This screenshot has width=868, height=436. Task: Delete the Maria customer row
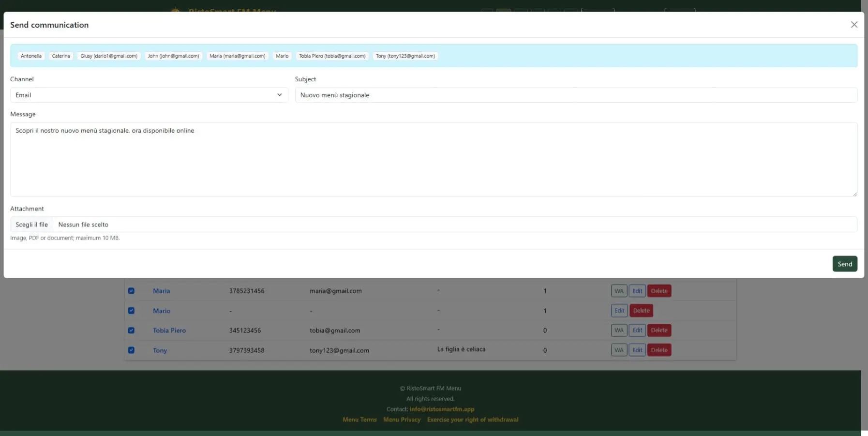(659, 291)
